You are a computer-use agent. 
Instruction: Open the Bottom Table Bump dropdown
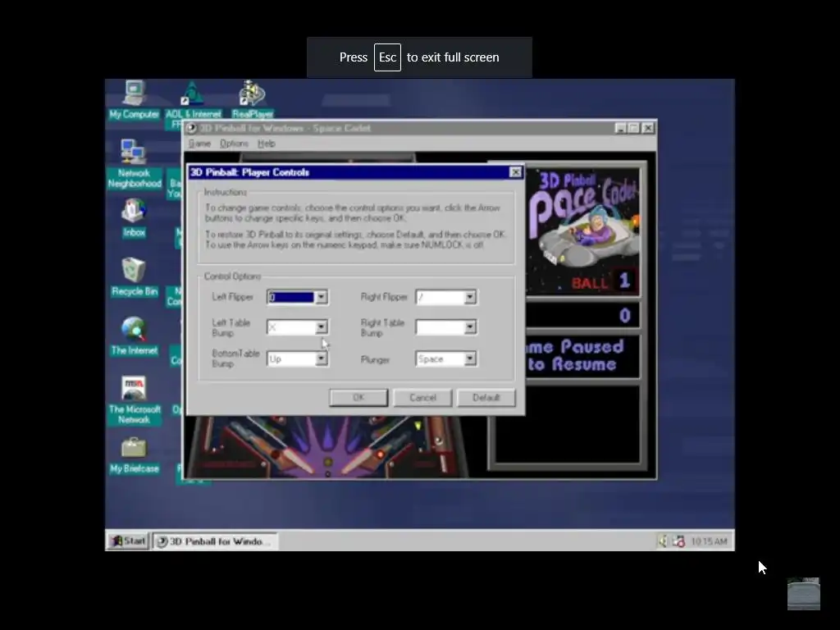[x=322, y=358]
